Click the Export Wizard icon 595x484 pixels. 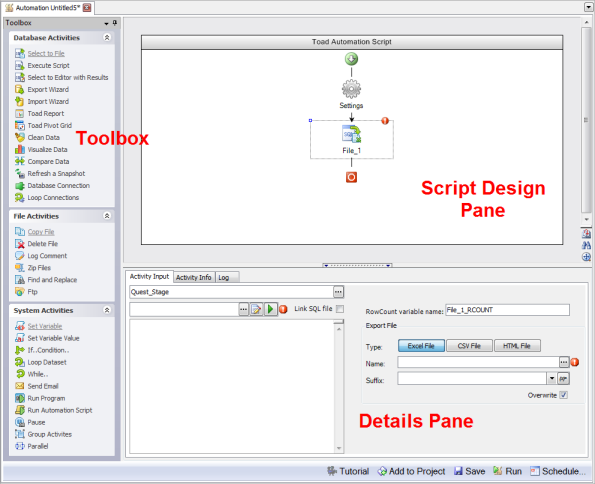tap(20, 90)
